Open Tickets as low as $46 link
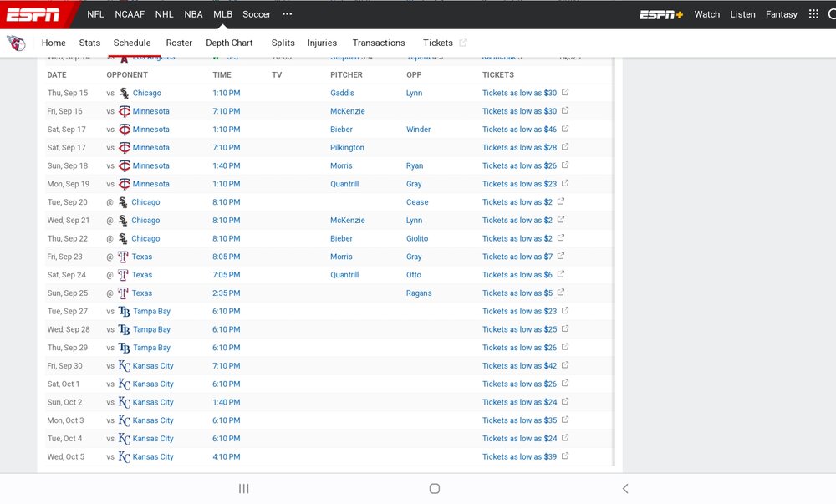 pyautogui.click(x=519, y=130)
